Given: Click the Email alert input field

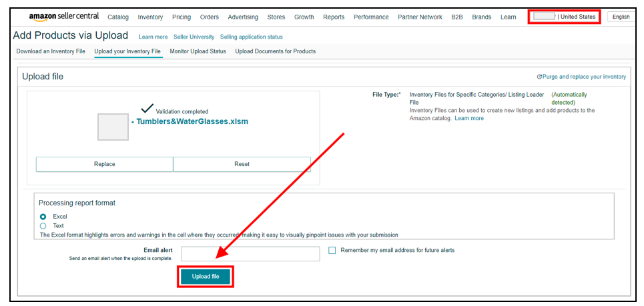Looking at the screenshot, I should coord(250,254).
